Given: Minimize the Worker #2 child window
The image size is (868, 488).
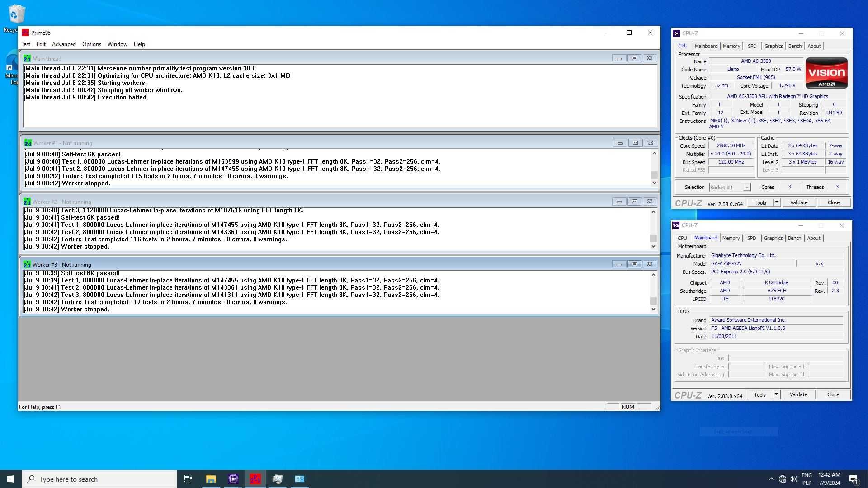Looking at the screenshot, I should click(619, 202).
